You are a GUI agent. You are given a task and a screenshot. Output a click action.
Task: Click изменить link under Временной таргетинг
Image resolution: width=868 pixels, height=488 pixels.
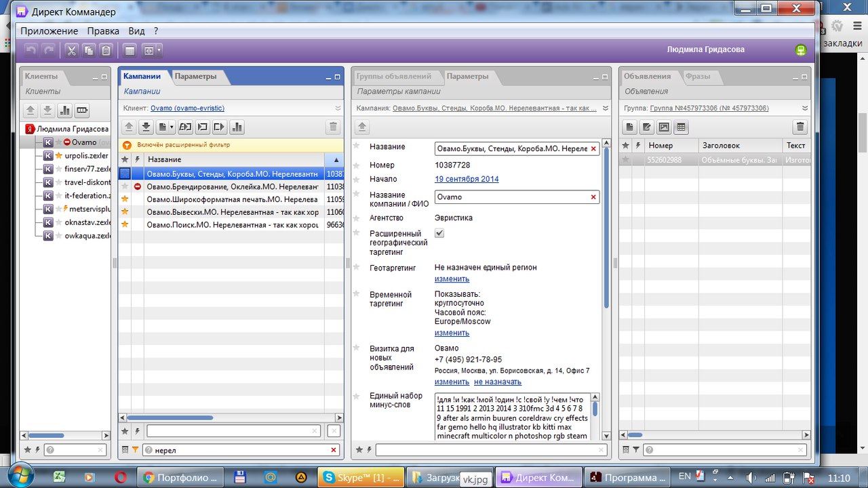click(452, 333)
